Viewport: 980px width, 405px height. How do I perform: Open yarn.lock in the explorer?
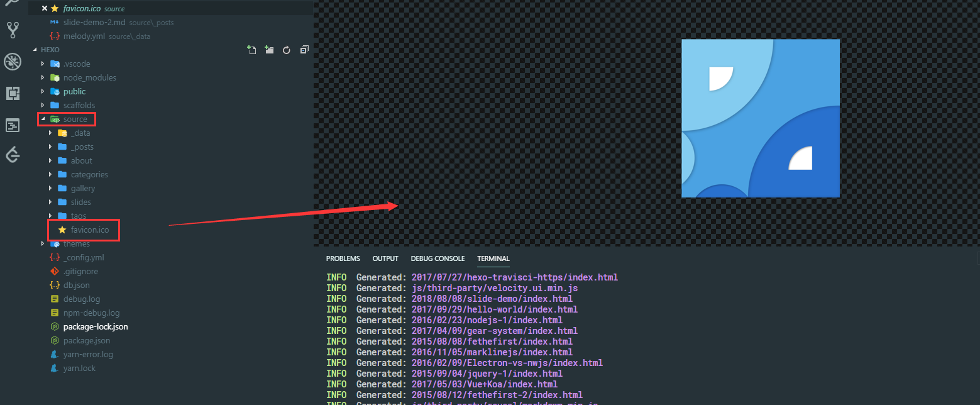(79, 368)
